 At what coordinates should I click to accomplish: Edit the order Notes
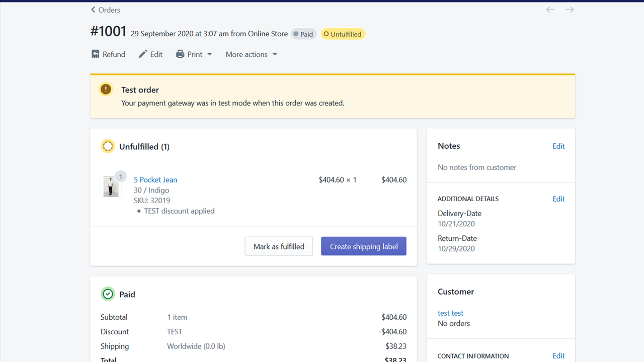coord(558,146)
